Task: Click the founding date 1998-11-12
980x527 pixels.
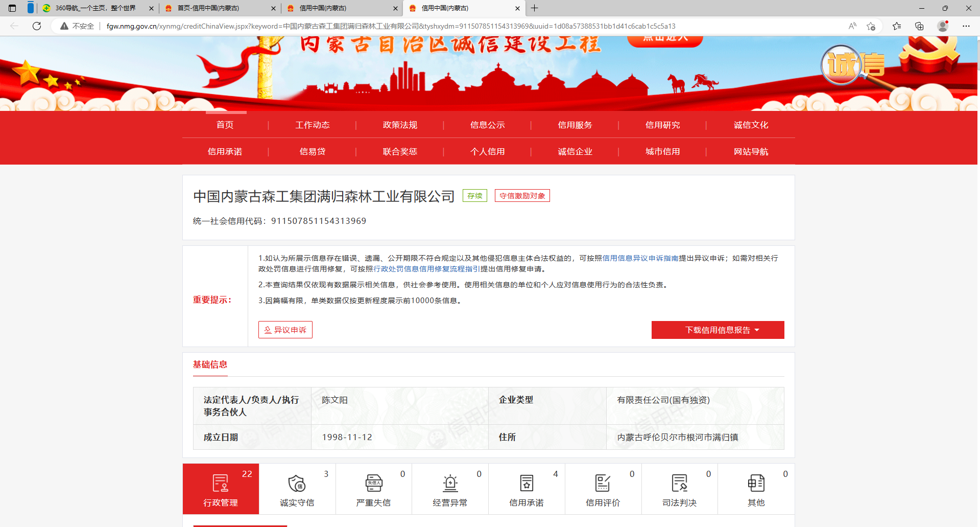Action: pos(347,438)
